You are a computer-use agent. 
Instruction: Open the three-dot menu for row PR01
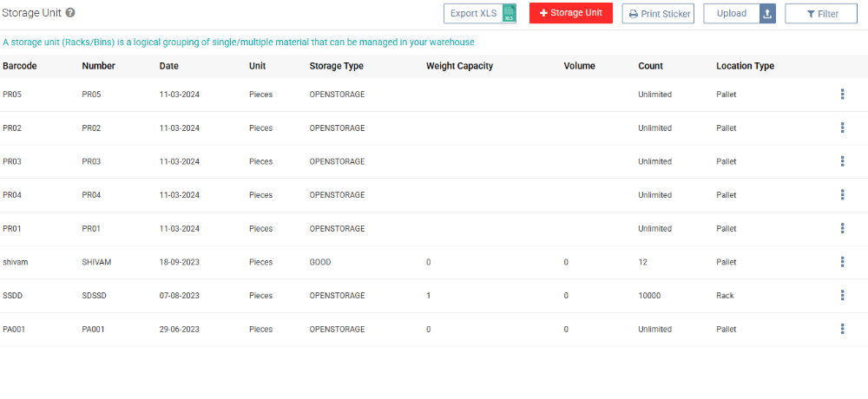click(842, 229)
